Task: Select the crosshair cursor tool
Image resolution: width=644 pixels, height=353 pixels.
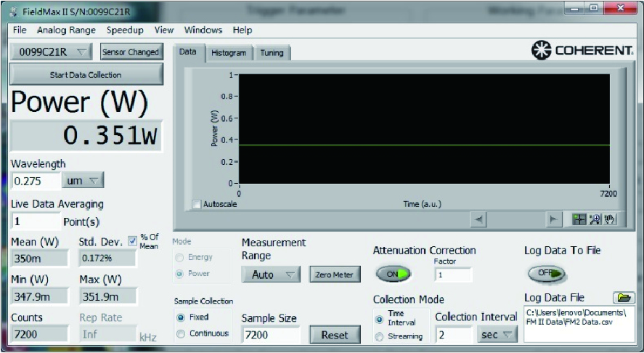Action: tap(579, 219)
